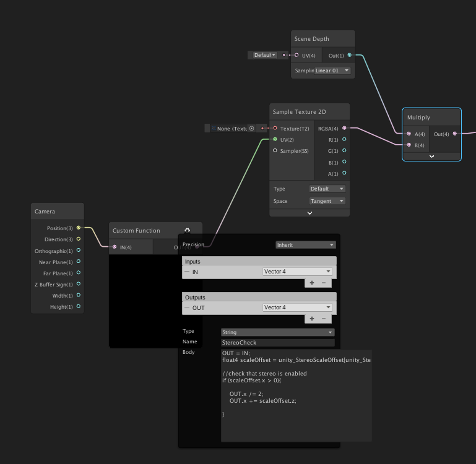Click the texture object picker circle icon
Viewport: 476px width, 464px height.
click(252, 129)
